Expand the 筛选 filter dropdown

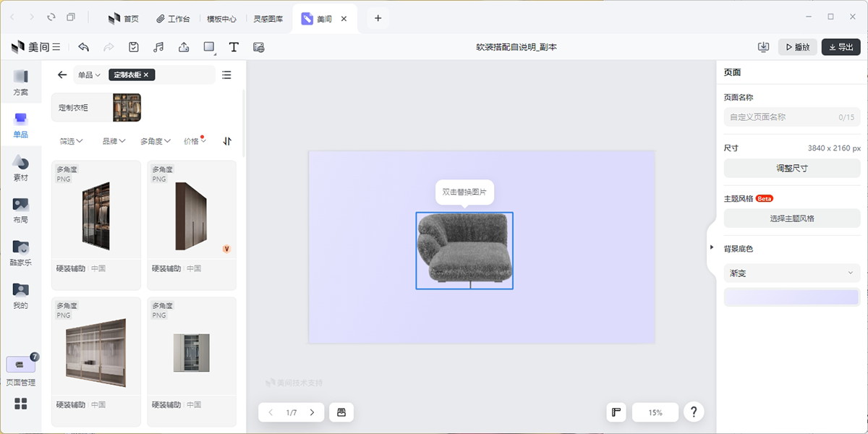click(x=71, y=141)
